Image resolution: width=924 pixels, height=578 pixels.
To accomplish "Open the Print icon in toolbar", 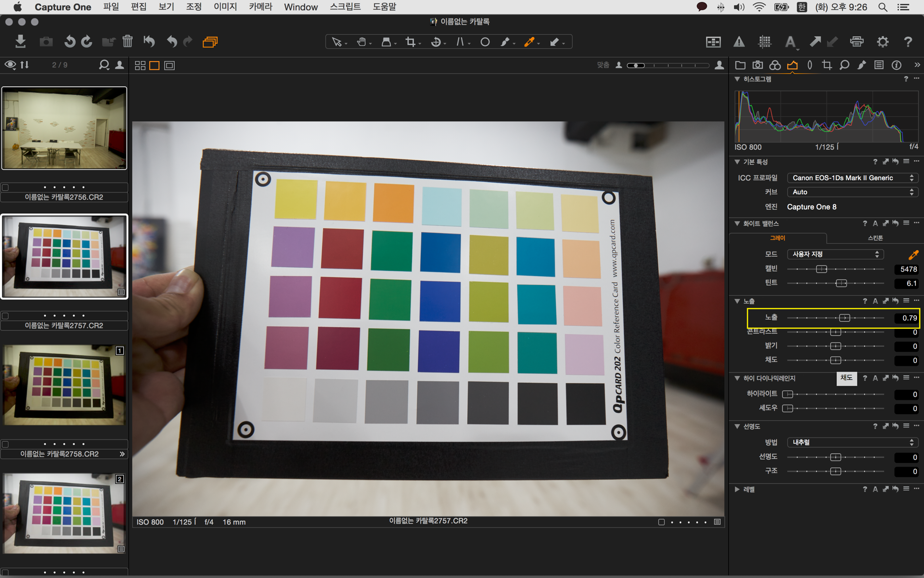I will [857, 42].
